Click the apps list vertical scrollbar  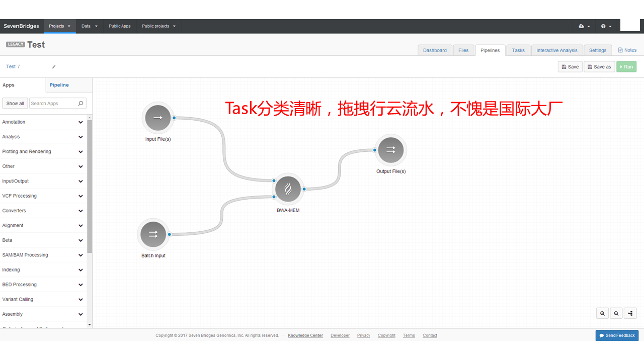pos(90,186)
